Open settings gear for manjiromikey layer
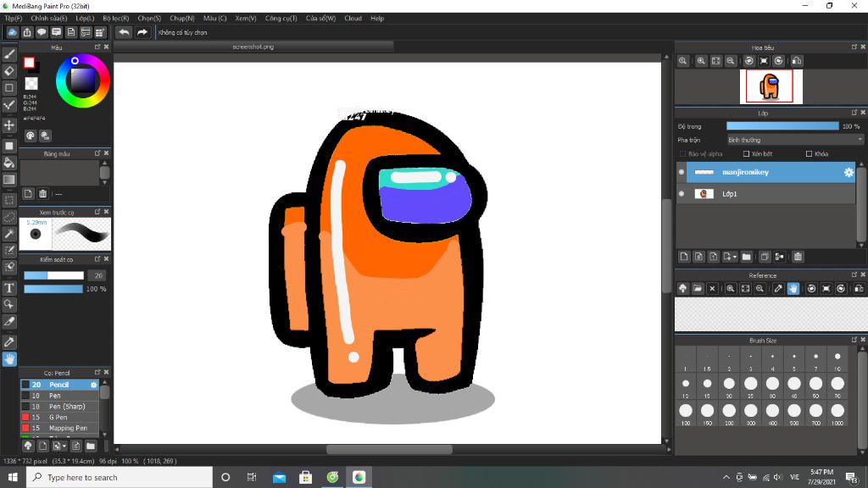Image resolution: width=868 pixels, height=488 pixels. click(x=848, y=172)
